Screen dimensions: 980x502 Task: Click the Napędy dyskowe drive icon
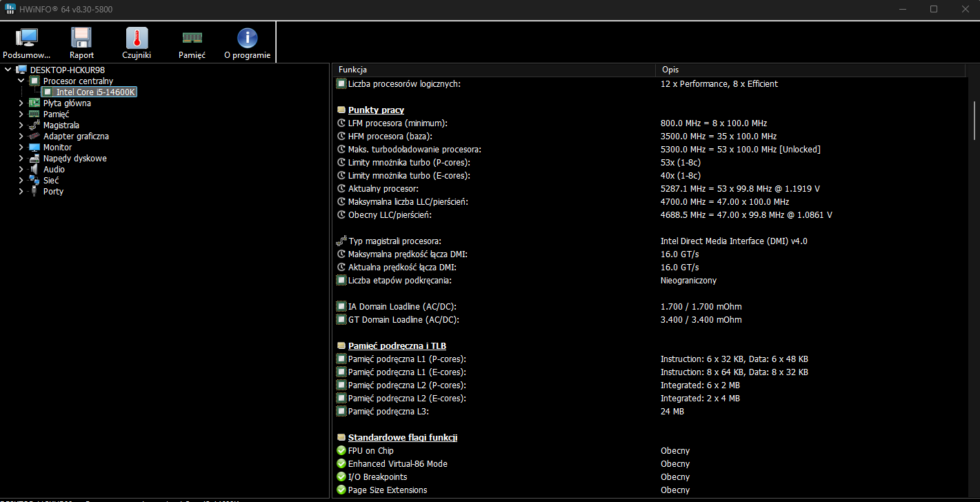tap(34, 159)
